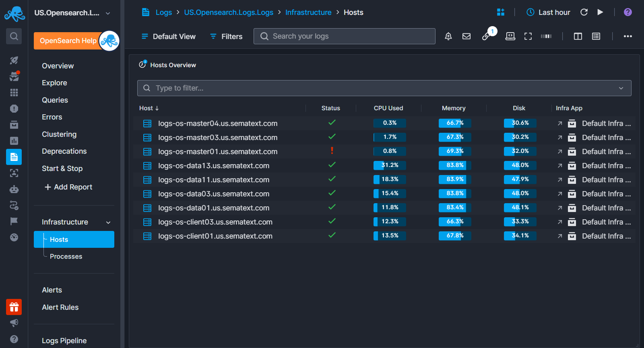Focus the Type to filter hosts field
The image size is (644, 348).
point(384,88)
